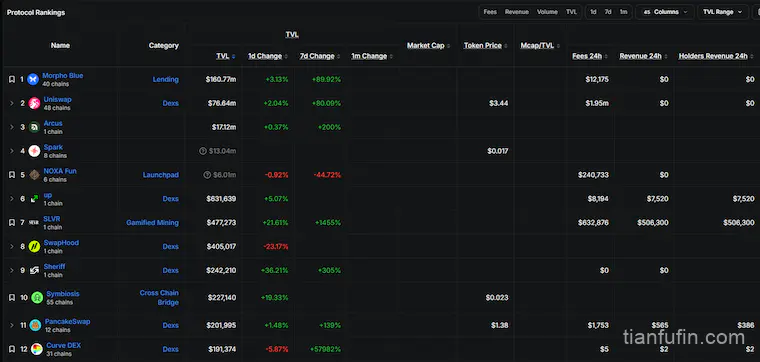The width and height of the screenshot is (760, 362).
Task: Open the Cross Chain Bridge category link
Action: (x=159, y=298)
